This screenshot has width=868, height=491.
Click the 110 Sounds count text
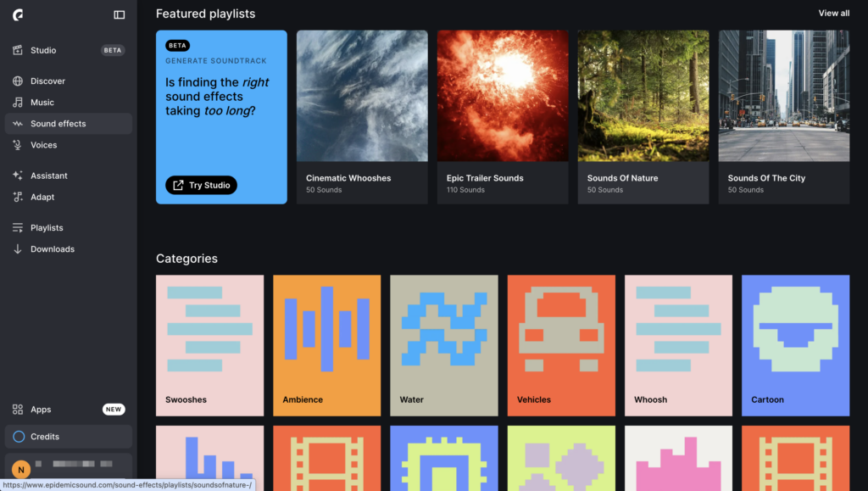465,190
